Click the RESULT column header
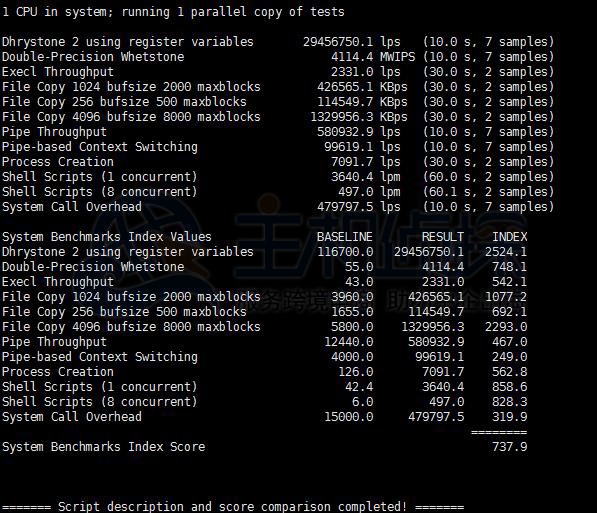597x513 pixels. pos(443,237)
